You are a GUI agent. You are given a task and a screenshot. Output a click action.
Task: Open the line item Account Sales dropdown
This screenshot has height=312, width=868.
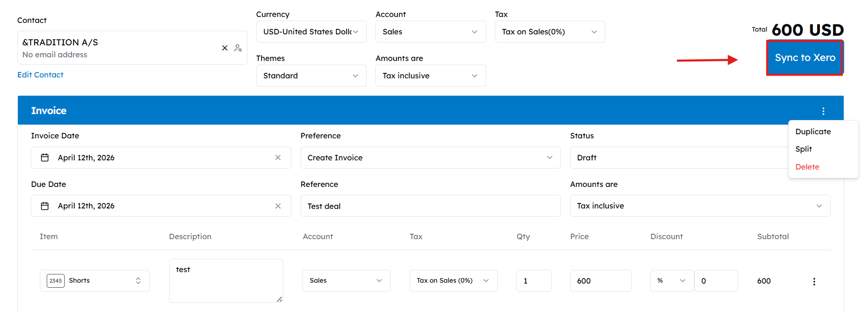[346, 281]
